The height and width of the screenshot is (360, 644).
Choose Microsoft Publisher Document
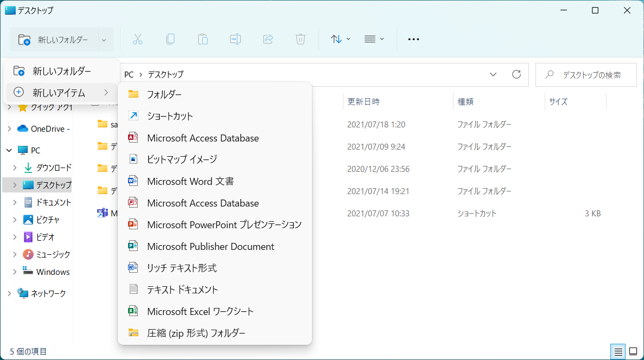[x=215, y=246]
